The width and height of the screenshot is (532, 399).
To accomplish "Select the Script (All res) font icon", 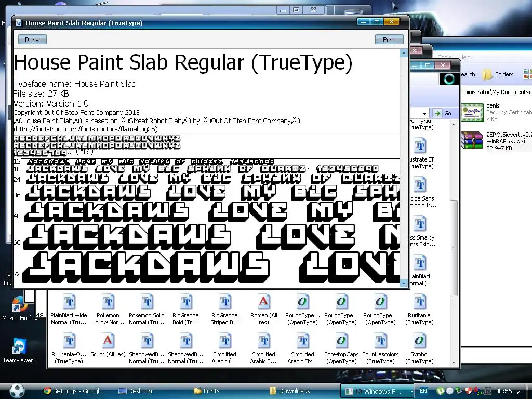I will 108,340.
